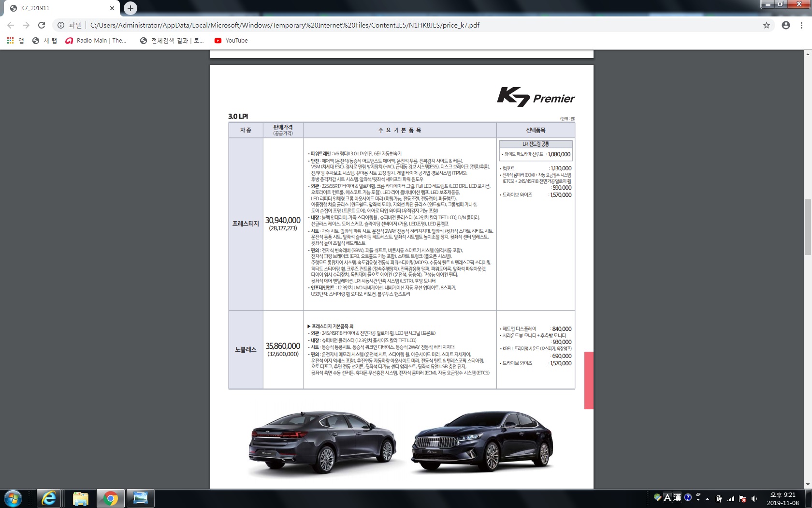Open the 전체검색 결과 bookmark
Image resolution: width=812 pixels, height=508 pixels.
pos(172,41)
